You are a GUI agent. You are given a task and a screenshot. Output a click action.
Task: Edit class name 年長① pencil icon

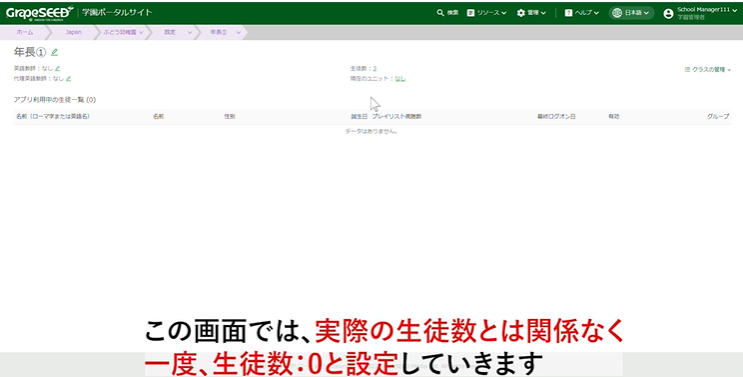(54, 52)
